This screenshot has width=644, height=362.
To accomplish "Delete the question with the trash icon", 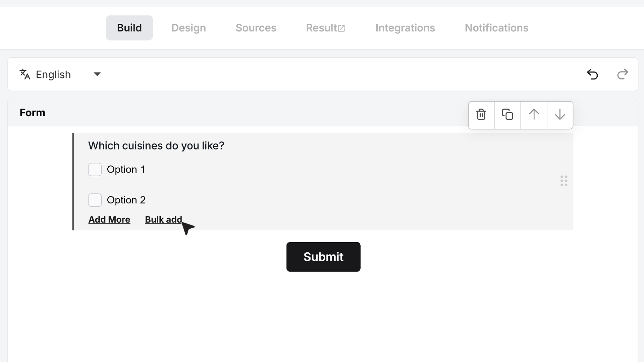I will [x=481, y=115].
